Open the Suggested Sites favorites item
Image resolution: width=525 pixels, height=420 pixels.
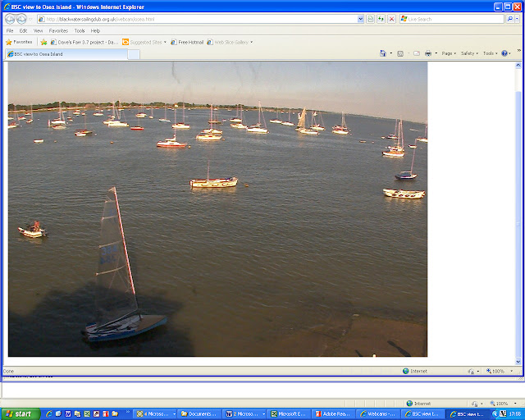(144, 42)
